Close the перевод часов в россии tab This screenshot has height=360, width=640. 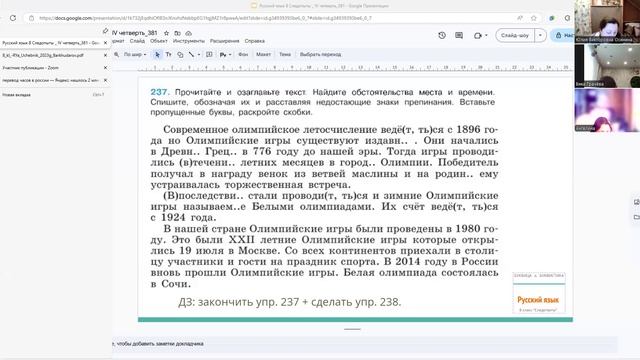105,80
